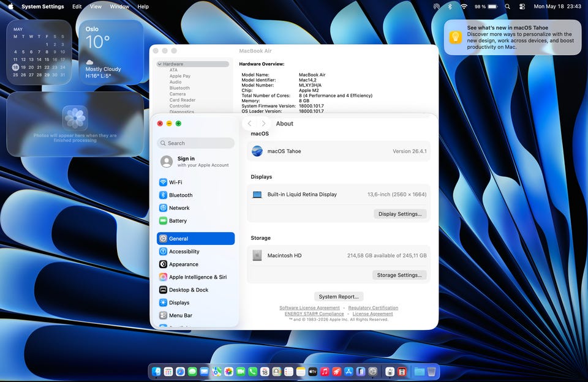
Task: Open Wi-Fi settings in the sidebar
Action: click(x=196, y=182)
